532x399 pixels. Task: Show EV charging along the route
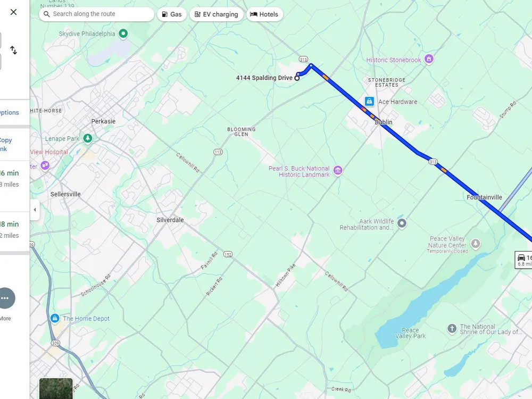pos(216,14)
